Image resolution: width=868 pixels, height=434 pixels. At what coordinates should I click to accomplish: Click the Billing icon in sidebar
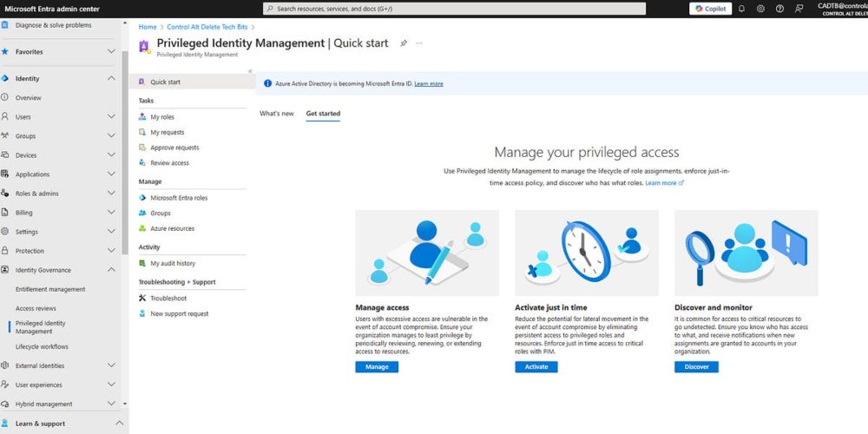coord(5,213)
